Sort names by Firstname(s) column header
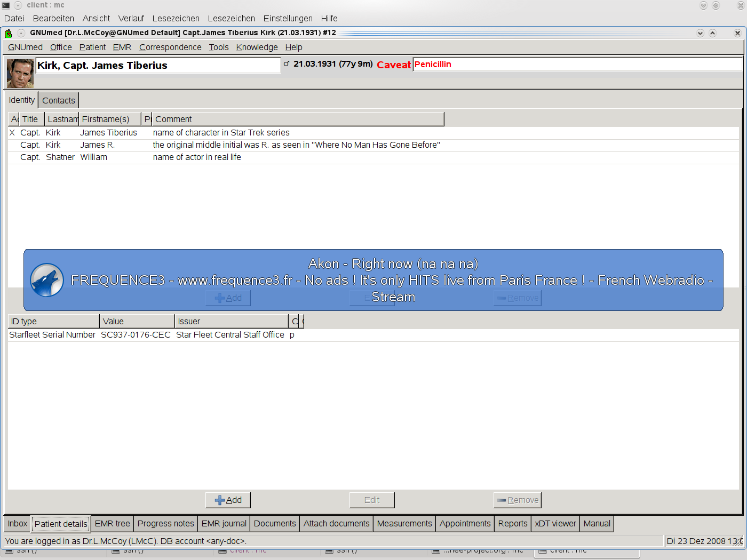Screen dimensions: 747x560 (110, 119)
